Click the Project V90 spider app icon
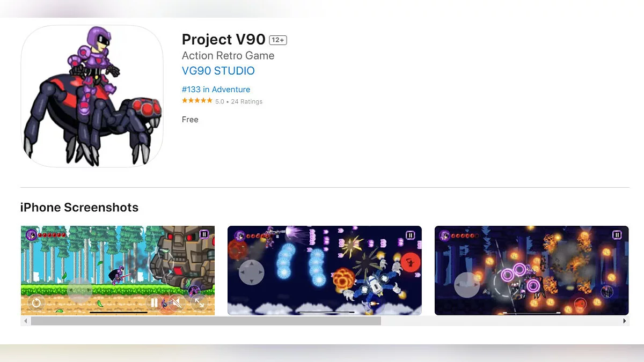Screen dimensions: 644x362 coord(92,95)
